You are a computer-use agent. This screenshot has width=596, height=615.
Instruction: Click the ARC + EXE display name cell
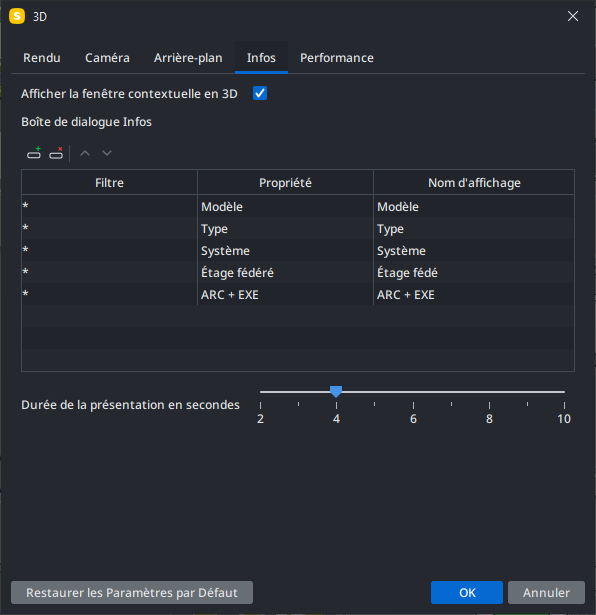point(474,294)
